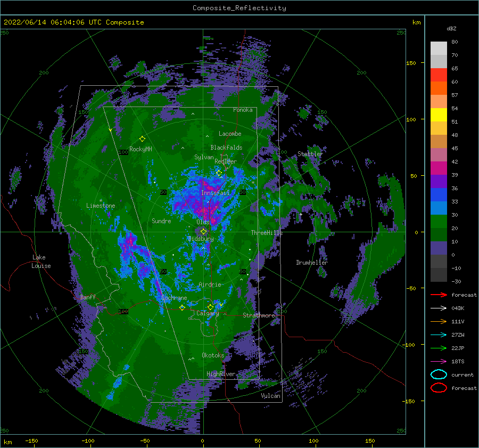479x448 pixels.
Task: Click the Stettler label
Action: (310, 154)
